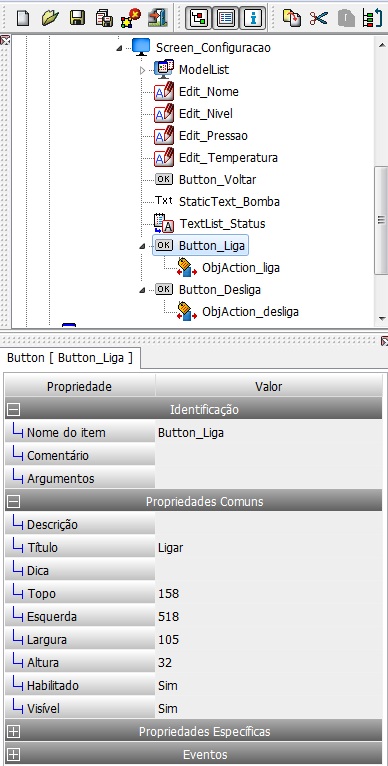Click the Save All toolbar icon
Screen dimensions: 388x766
(x=104, y=19)
